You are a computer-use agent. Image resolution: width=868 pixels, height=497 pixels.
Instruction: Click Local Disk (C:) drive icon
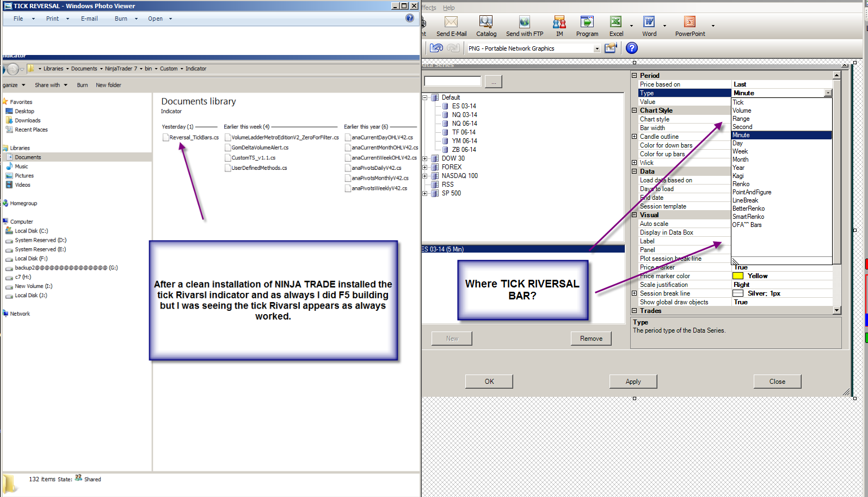tap(9, 231)
